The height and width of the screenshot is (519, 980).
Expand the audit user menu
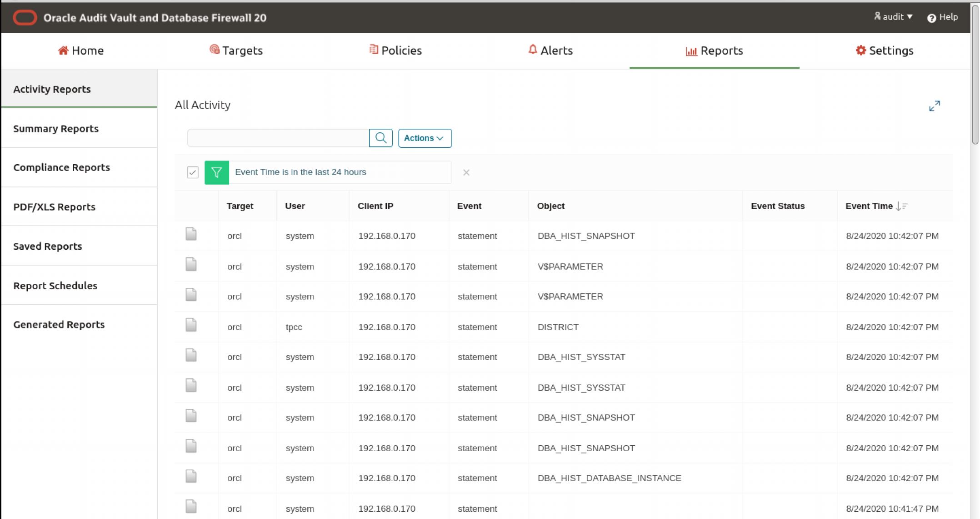pyautogui.click(x=894, y=17)
